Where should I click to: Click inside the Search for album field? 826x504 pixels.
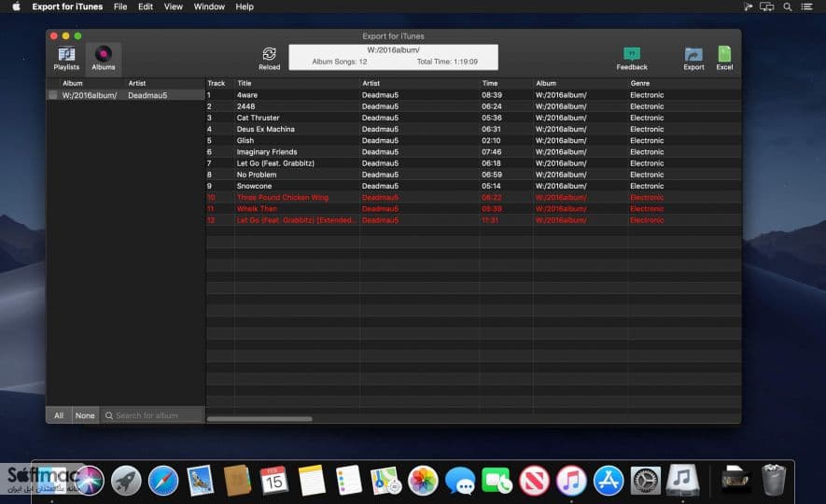click(x=152, y=415)
